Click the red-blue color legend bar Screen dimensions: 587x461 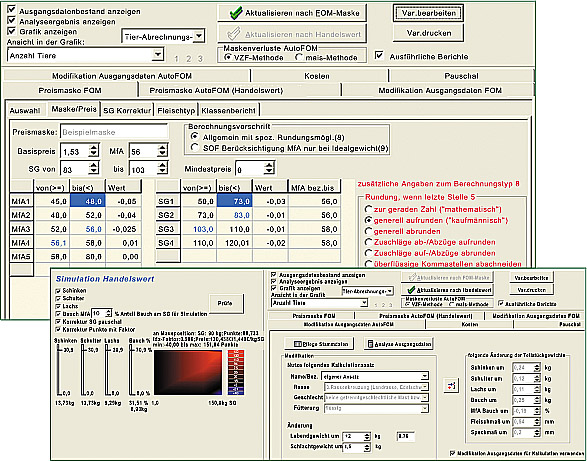(236, 372)
